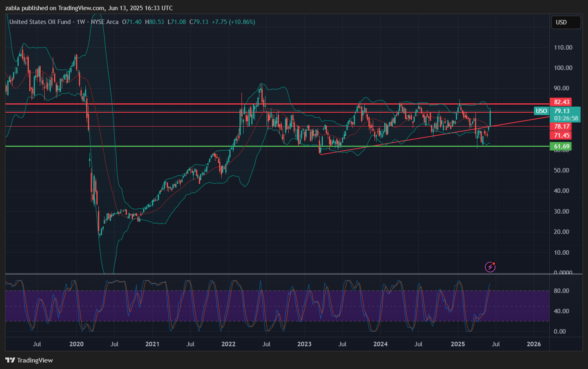The height and width of the screenshot is (369, 588).
Task: Click the 2022 label on time axis
Action: 229,344
